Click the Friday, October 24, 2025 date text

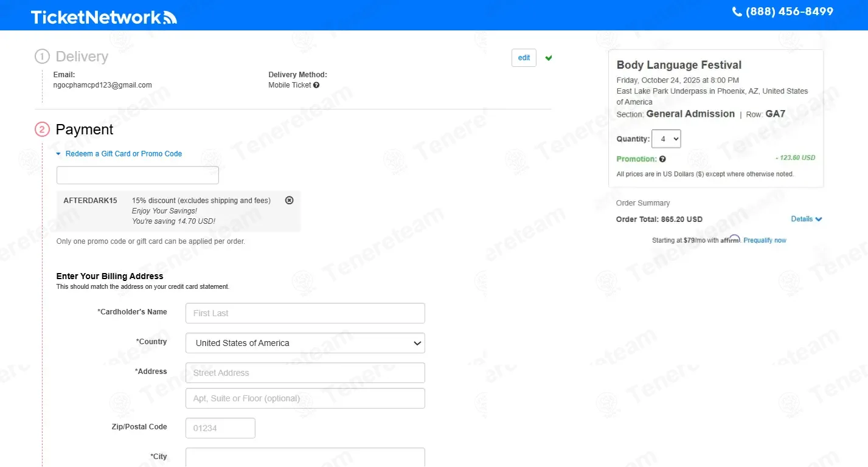(678, 80)
